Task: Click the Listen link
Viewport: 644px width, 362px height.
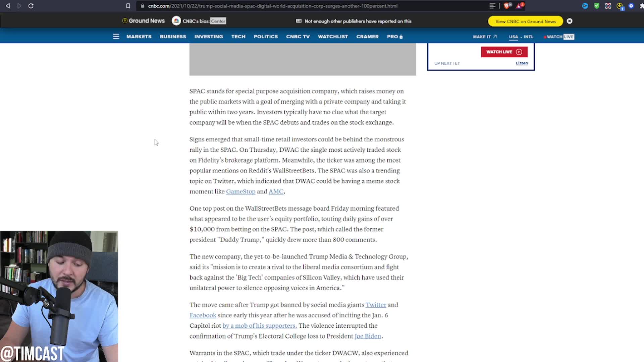Action: 522,63
